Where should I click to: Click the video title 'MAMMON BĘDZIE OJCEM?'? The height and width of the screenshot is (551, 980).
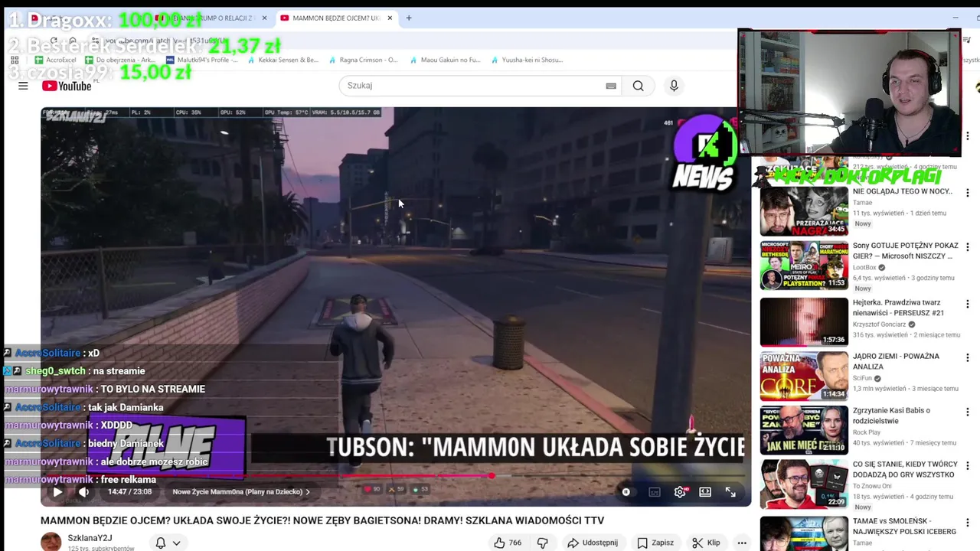[x=322, y=520]
